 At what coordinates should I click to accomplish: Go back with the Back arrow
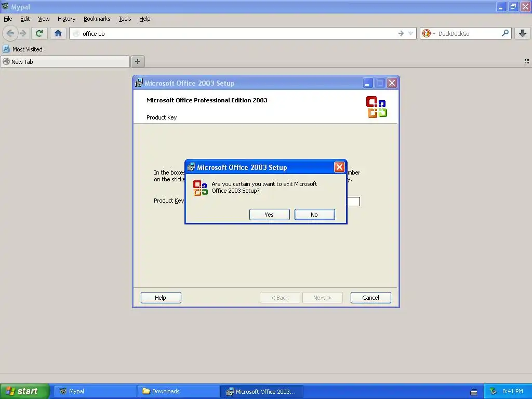pyautogui.click(x=10, y=33)
